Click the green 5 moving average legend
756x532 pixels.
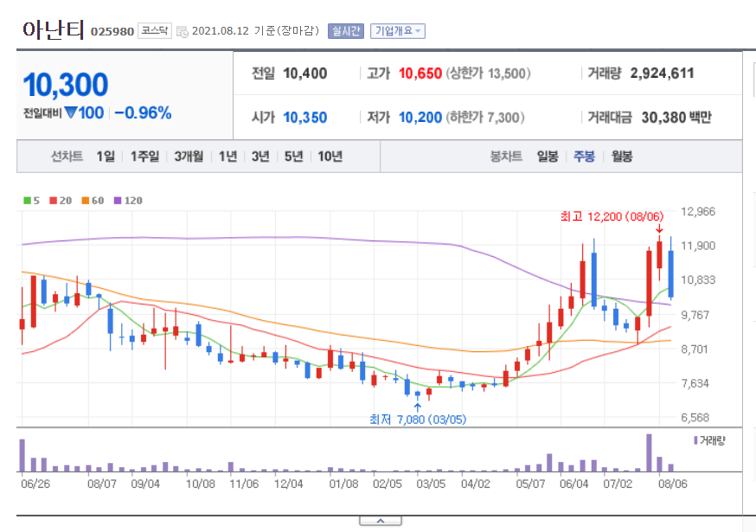click(x=31, y=201)
